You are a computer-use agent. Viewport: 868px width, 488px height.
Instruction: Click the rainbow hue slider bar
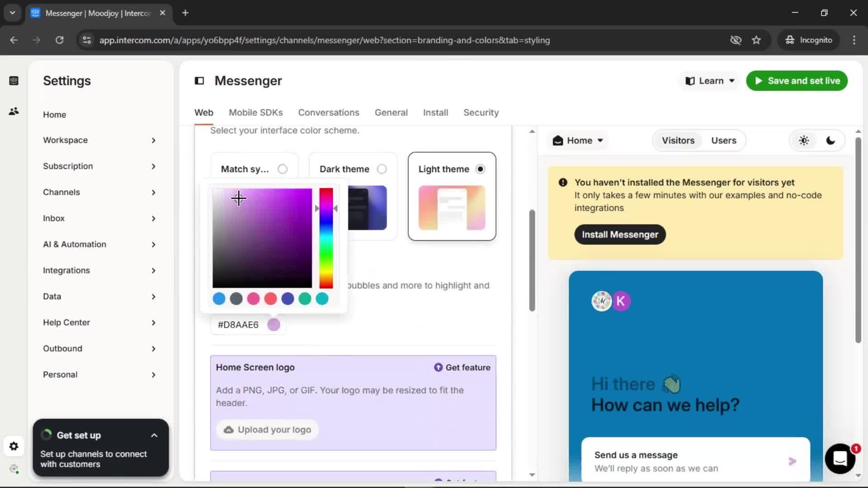(326, 238)
